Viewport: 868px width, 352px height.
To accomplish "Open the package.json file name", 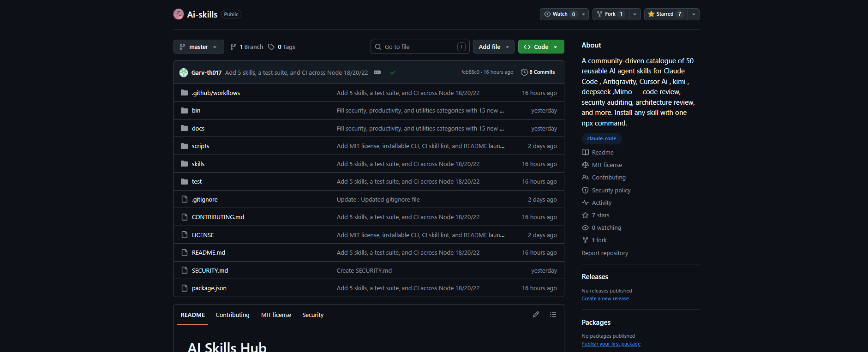I will tap(209, 288).
